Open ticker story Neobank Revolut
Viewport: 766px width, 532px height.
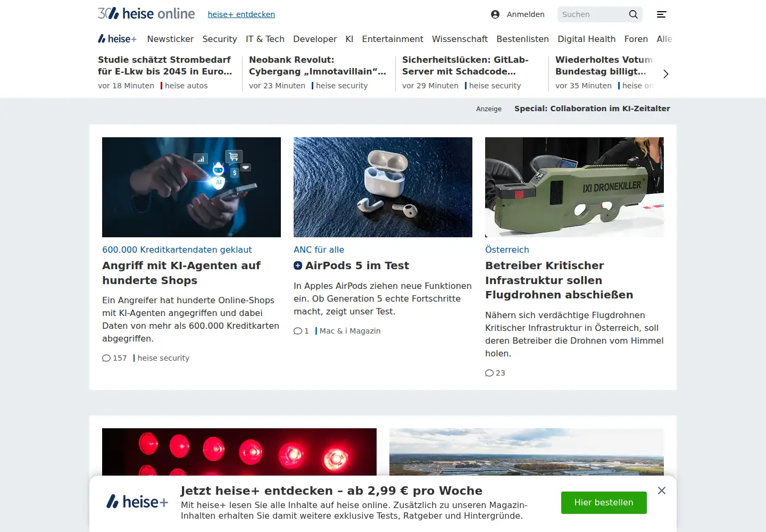point(318,65)
